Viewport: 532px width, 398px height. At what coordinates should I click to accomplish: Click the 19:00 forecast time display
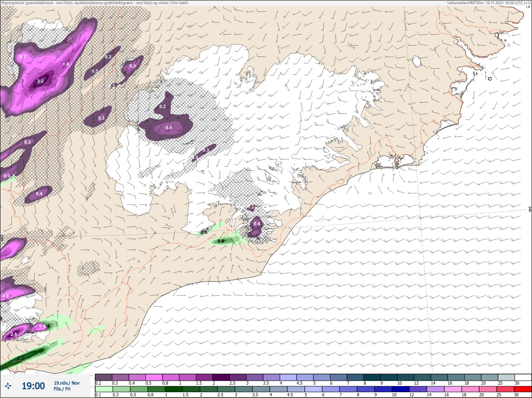click(x=33, y=386)
